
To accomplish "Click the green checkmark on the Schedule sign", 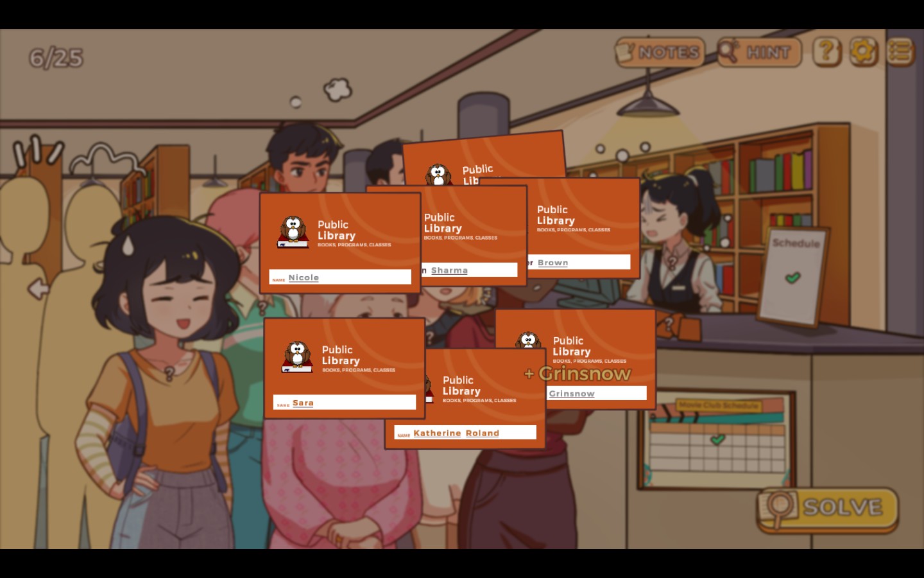I will click(x=793, y=277).
